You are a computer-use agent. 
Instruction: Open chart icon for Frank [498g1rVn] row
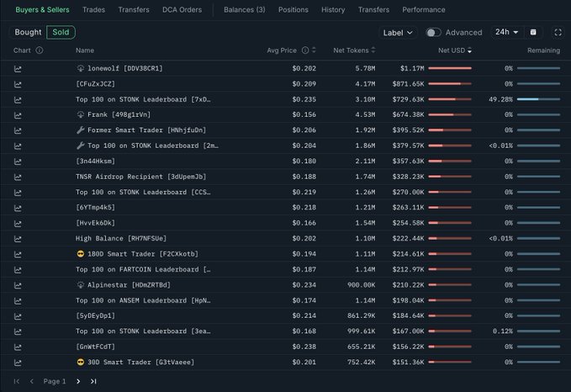click(18, 115)
